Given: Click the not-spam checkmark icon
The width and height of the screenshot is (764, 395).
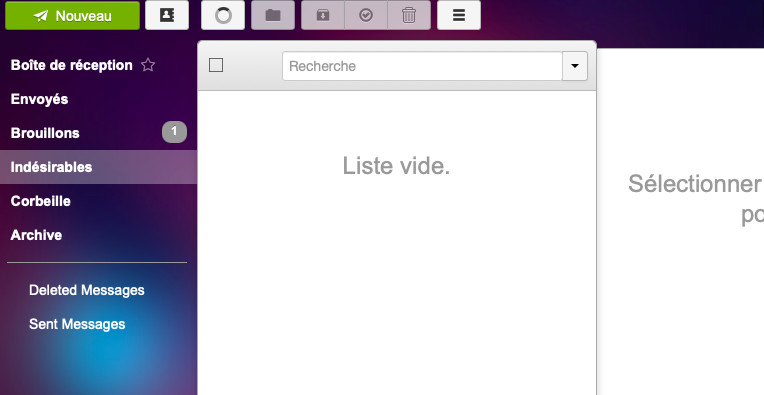Looking at the screenshot, I should point(366,16).
